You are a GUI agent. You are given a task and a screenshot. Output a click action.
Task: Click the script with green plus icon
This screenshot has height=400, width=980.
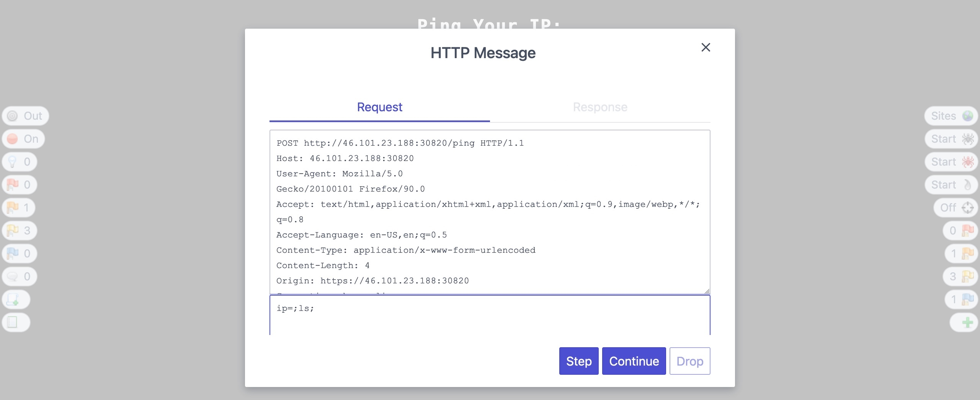pos(15,299)
